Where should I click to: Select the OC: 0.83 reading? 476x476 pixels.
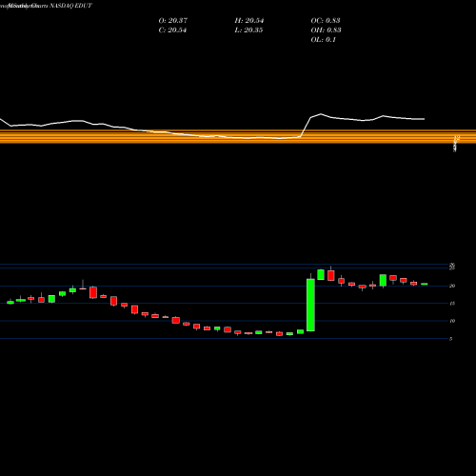click(x=326, y=21)
